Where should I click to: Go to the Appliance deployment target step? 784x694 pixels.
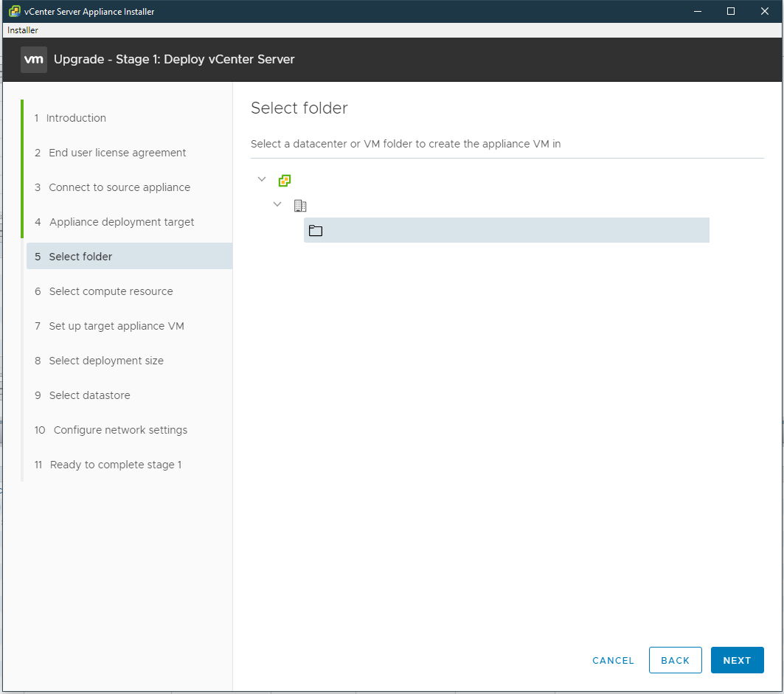click(x=121, y=221)
